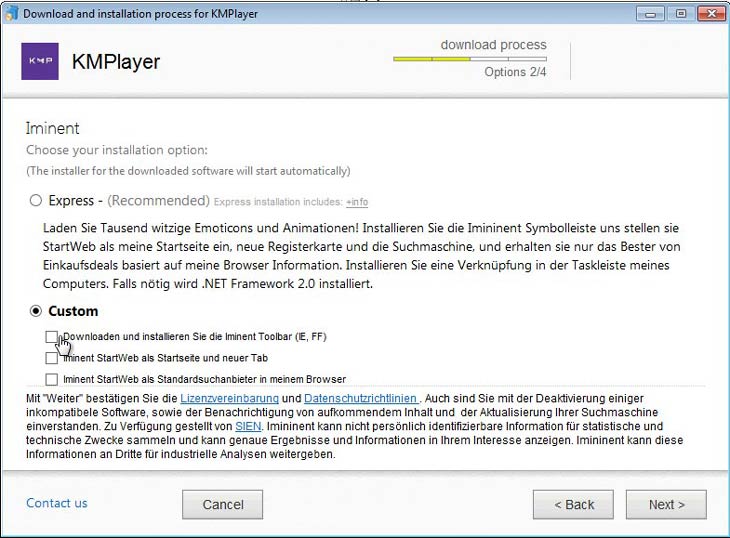
Task: Open the Datenschutzrichtlinien link
Action: pyautogui.click(x=361, y=398)
